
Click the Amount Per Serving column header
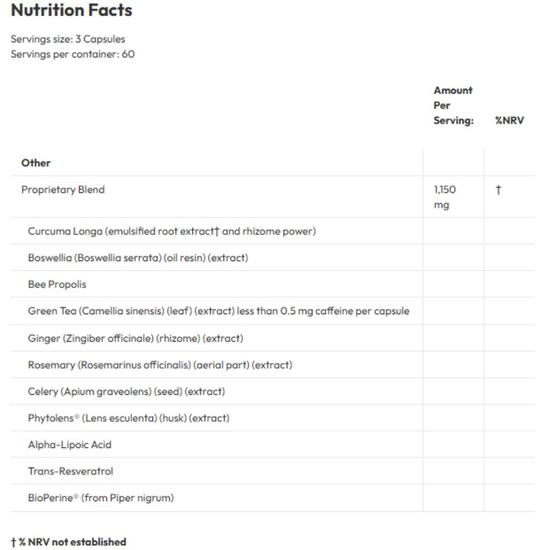click(x=454, y=105)
